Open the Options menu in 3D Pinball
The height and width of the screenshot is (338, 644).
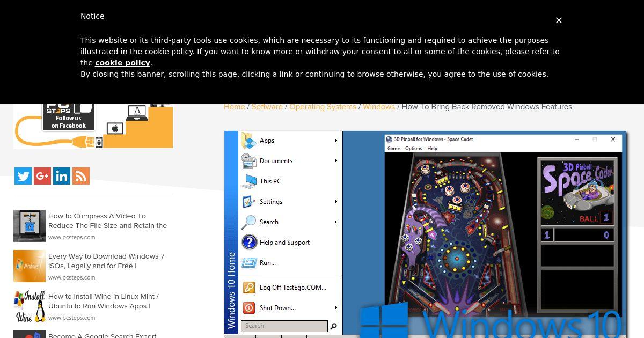[x=413, y=149]
